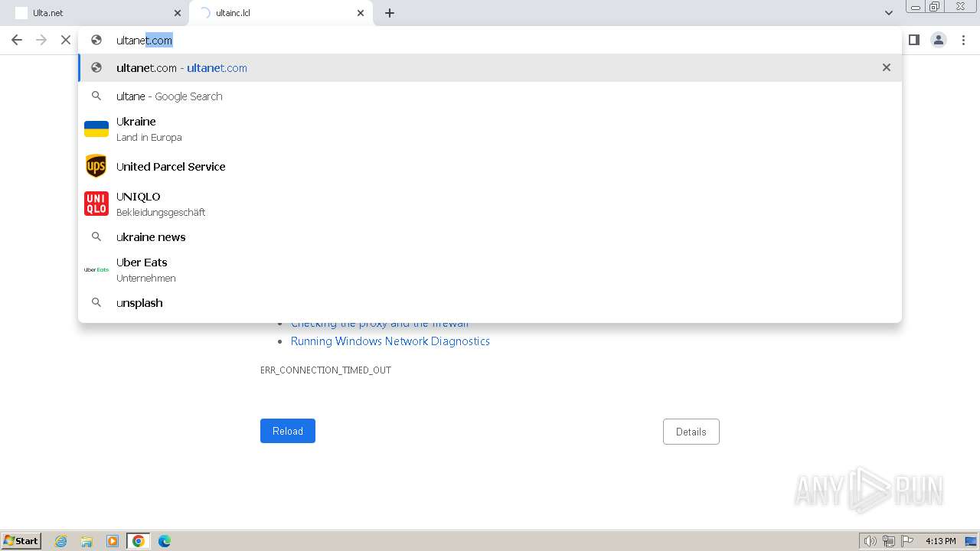Choose the 'unsplash' search suggestion
Viewport: 980px width, 551px height.
coord(490,303)
